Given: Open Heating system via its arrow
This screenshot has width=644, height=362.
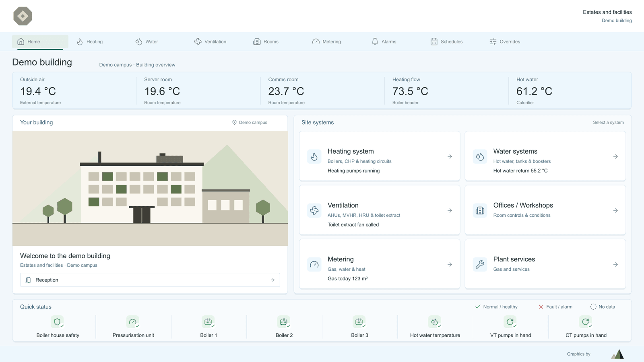Looking at the screenshot, I should pos(450,156).
